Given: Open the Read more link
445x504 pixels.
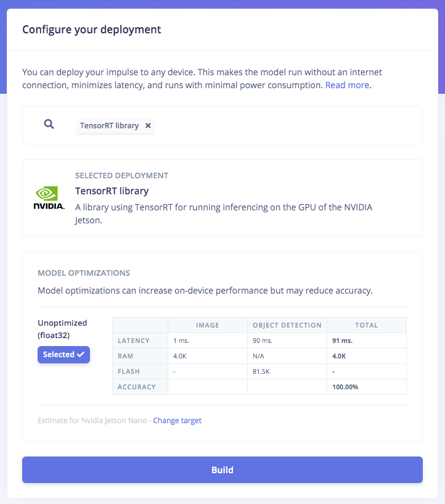Looking at the screenshot, I should point(347,85).
